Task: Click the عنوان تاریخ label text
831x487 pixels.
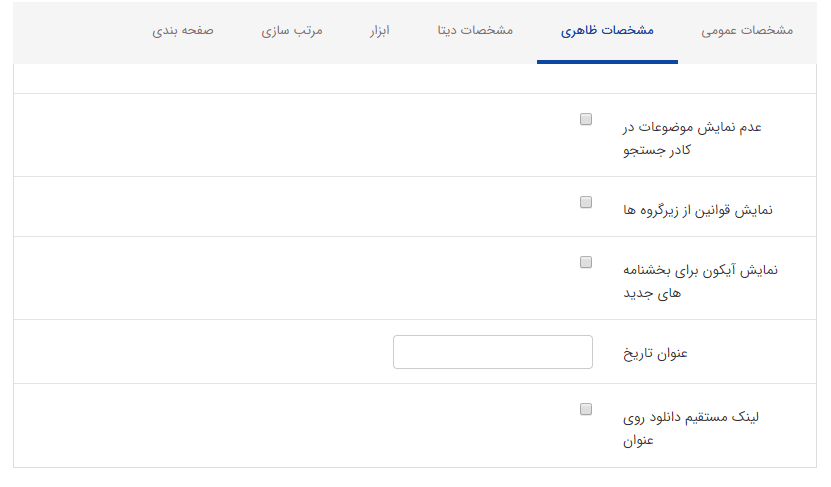Action: pos(656,353)
